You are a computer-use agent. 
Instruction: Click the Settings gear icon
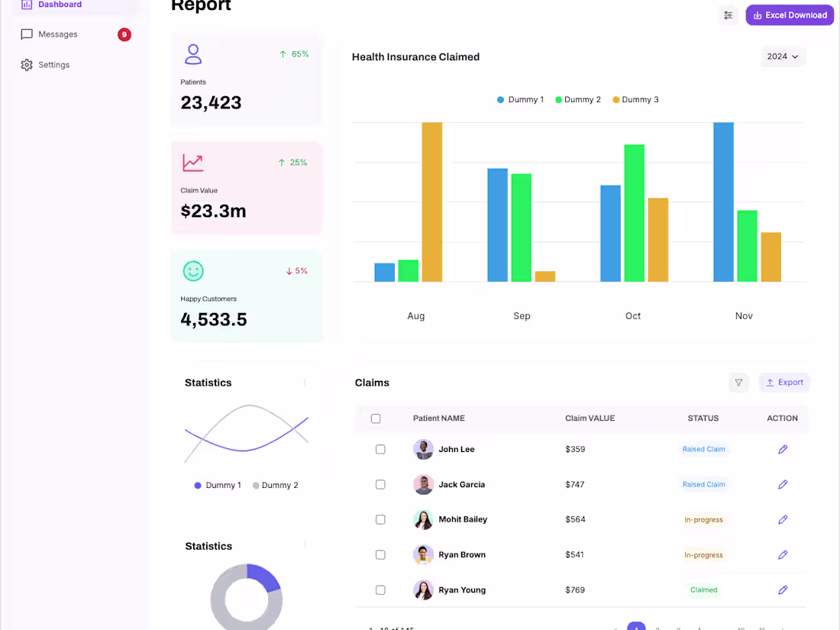click(x=26, y=64)
